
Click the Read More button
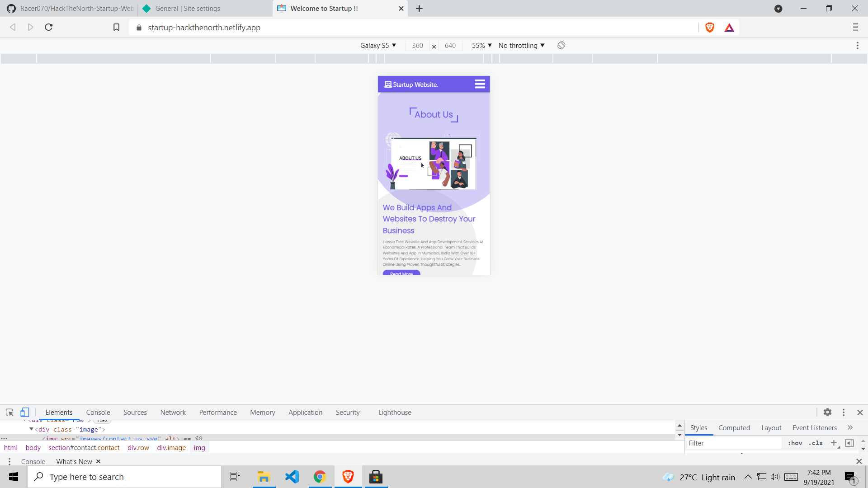[401, 273]
